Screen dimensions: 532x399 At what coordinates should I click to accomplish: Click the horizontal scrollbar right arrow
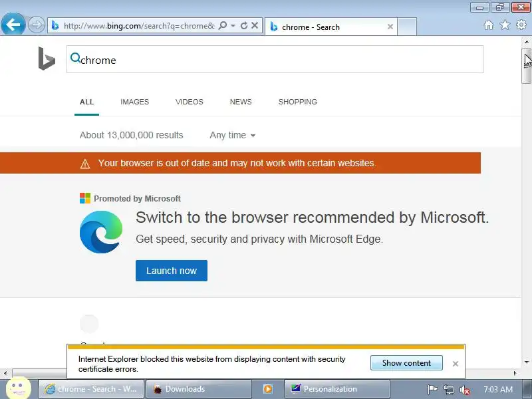coord(515,373)
